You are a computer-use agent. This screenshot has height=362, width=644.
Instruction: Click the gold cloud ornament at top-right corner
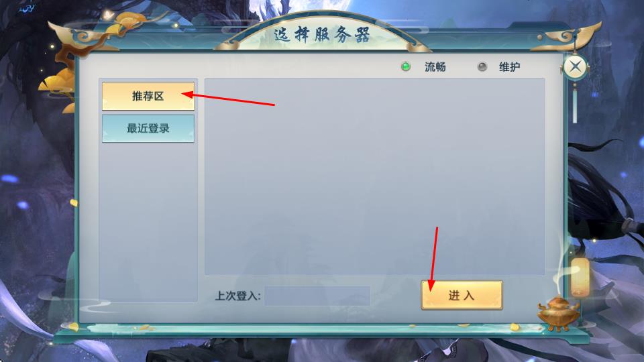click(567, 36)
